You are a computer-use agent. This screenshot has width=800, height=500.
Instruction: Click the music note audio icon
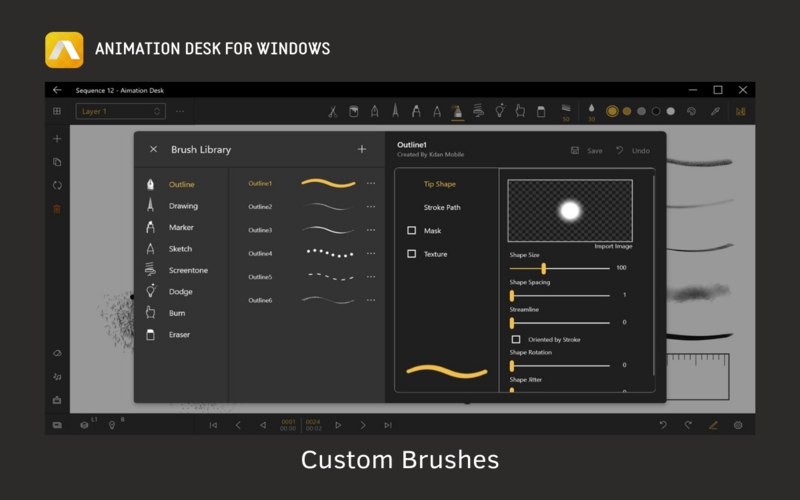pyautogui.click(x=57, y=377)
